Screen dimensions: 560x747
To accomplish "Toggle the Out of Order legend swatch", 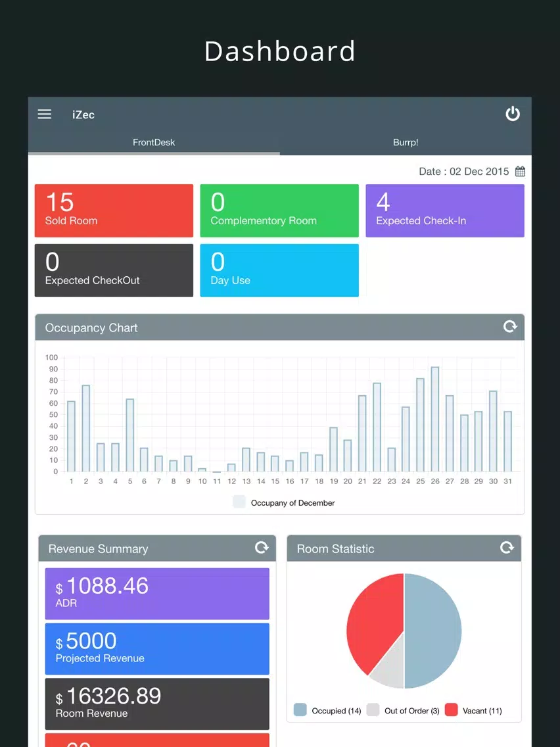I will pos(373,710).
